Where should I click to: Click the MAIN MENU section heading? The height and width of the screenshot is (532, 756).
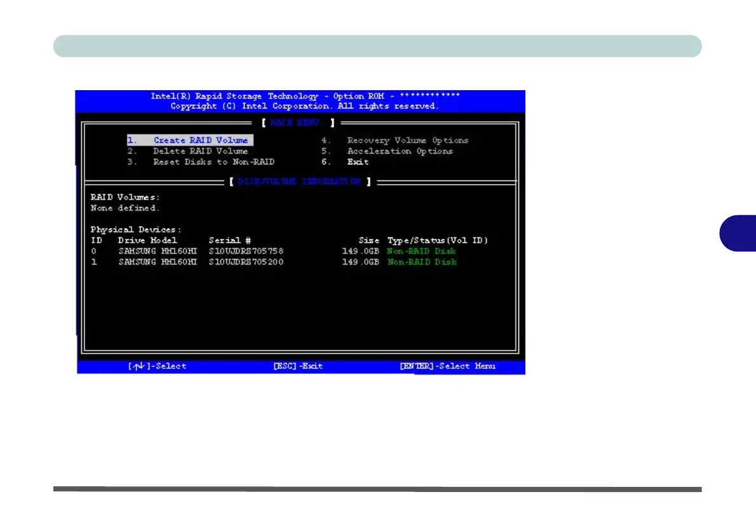tap(295, 123)
